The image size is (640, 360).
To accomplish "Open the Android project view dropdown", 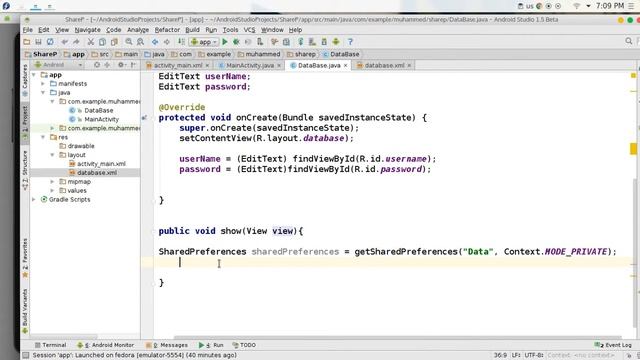I will tap(58, 65).
